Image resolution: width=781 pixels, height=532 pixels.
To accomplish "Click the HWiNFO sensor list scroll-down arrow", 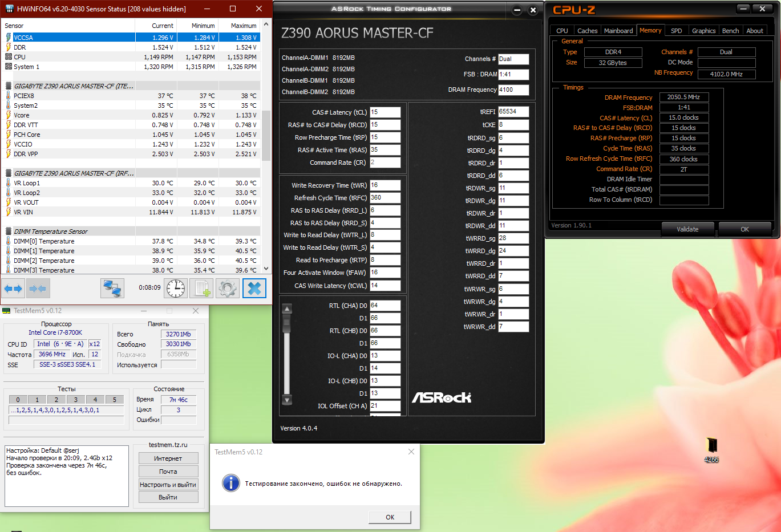I will (266, 269).
